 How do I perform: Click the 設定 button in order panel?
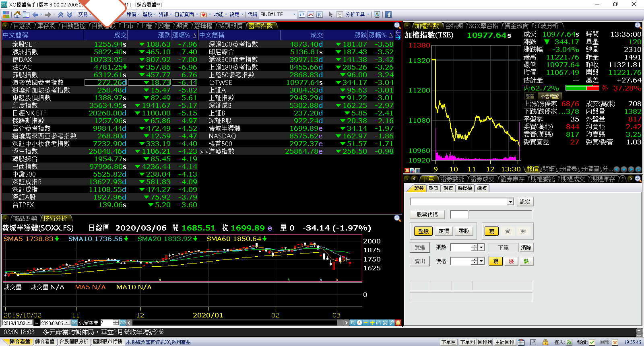525,202
